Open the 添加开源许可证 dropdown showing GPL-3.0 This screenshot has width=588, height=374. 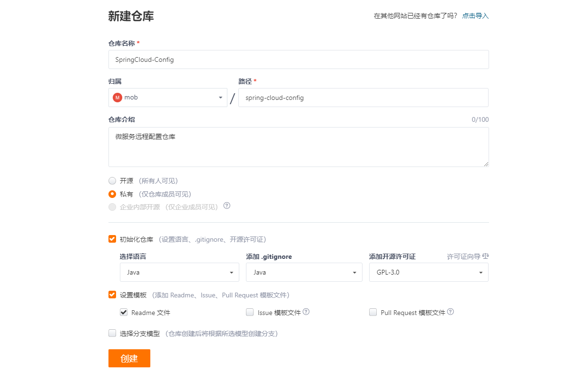point(429,272)
